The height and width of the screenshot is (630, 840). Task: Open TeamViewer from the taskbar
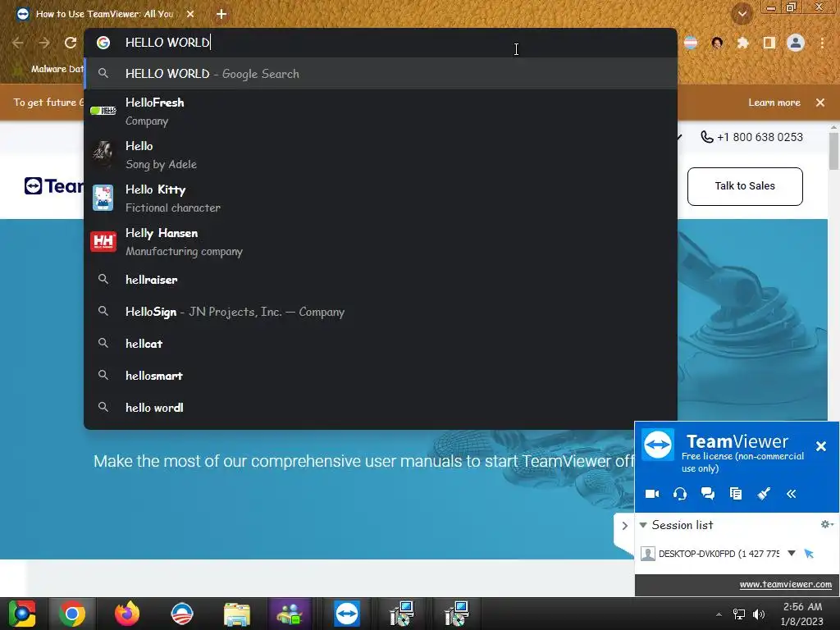(x=347, y=614)
